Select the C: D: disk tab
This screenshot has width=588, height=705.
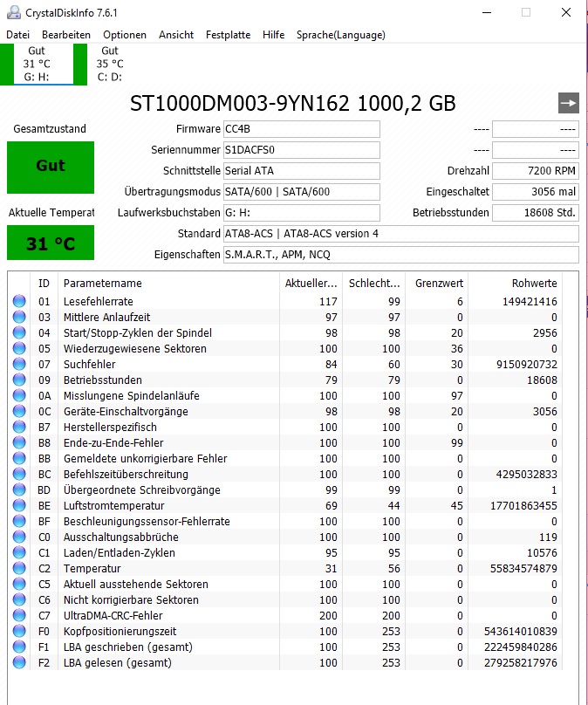[x=110, y=65]
